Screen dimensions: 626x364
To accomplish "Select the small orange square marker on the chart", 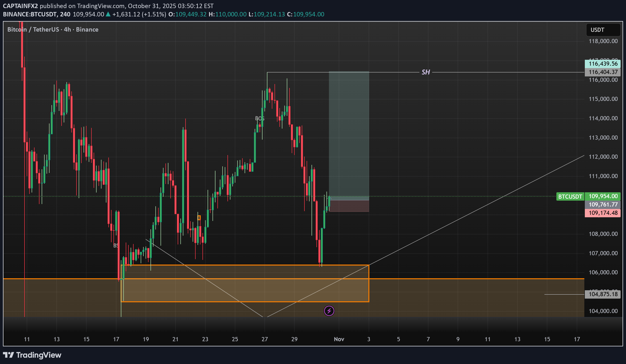I will [199, 217].
